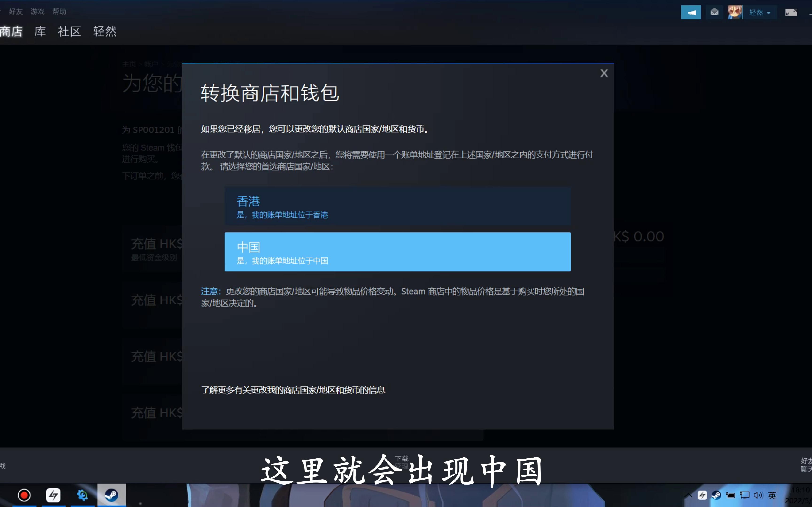Click the red record taskbar icon
The image size is (812, 507).
click(x=24, y=495)
